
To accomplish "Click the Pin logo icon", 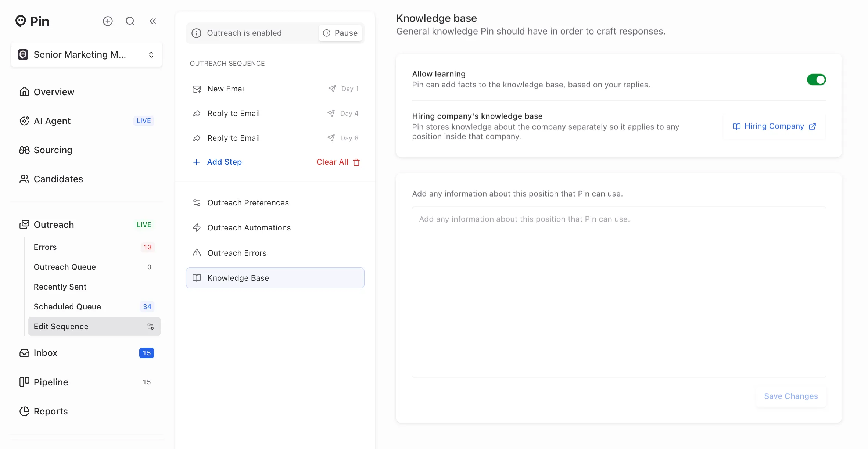I will [21, 21].
